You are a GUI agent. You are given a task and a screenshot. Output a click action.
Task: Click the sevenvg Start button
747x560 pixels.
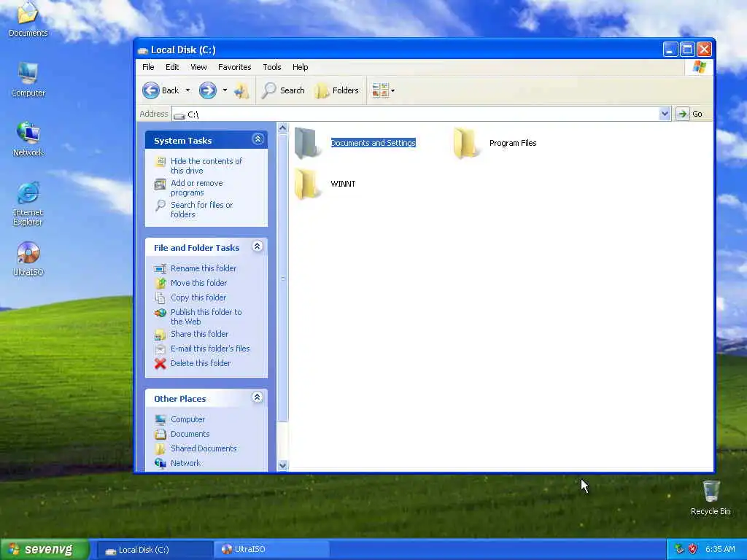(x=44, y=550)
